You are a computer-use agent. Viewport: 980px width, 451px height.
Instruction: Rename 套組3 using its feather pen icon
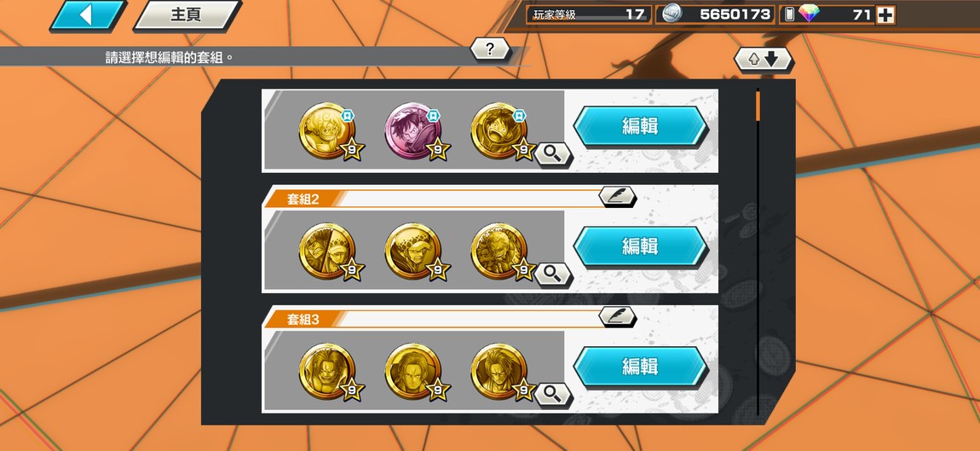click(x=618, y=316)
